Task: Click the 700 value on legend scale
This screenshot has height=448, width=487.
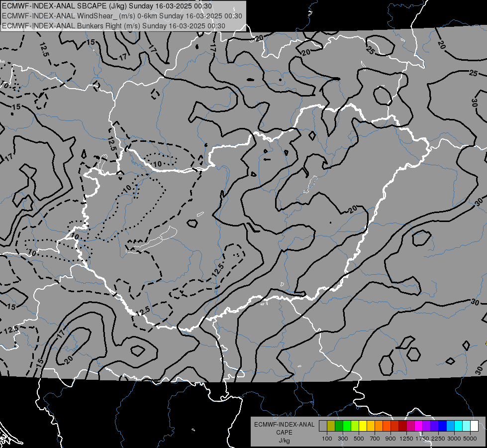Action: [375, 439]
